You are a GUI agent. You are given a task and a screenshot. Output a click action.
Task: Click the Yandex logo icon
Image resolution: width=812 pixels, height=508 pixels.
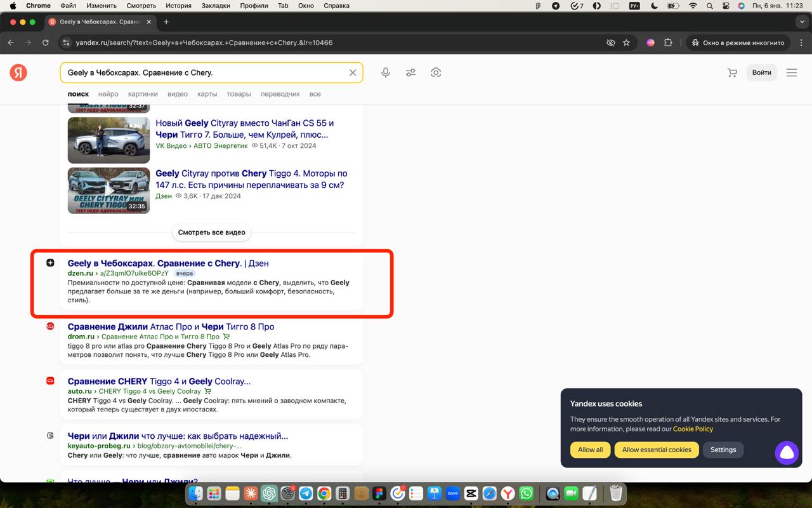18,72
